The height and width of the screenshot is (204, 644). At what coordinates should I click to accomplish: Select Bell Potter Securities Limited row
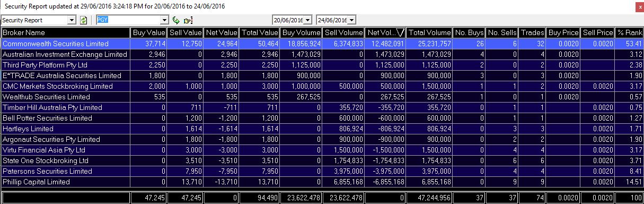tap(322, 118)
